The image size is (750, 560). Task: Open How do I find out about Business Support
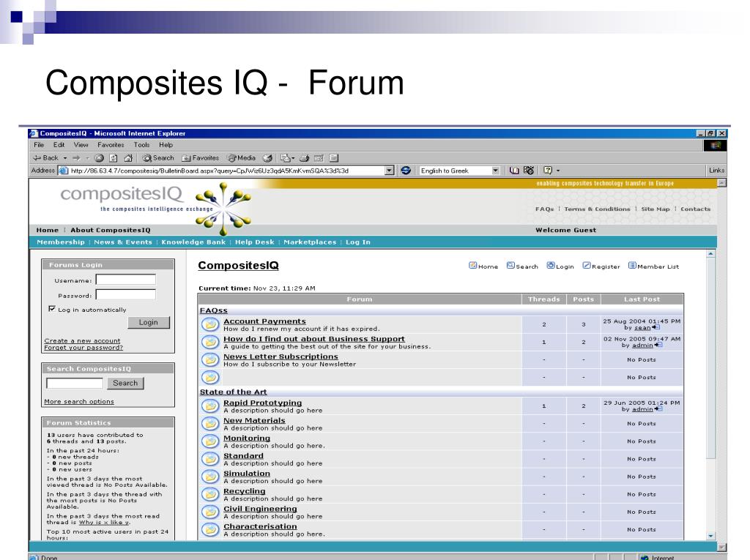pos(314,339)
